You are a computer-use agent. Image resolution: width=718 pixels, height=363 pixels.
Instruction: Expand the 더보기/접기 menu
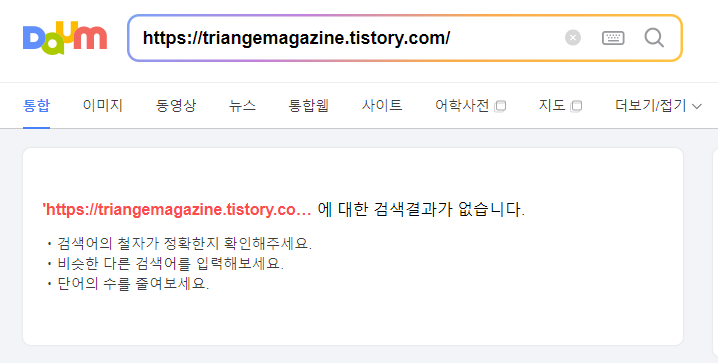point(658,106)
